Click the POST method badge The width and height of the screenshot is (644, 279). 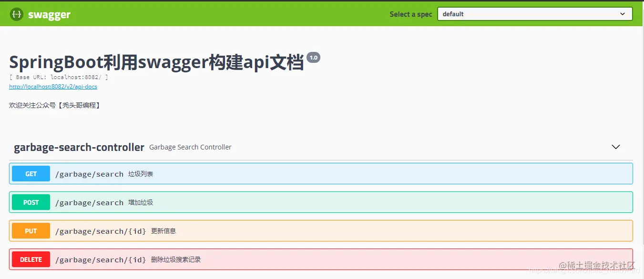(x=31, y=202)
